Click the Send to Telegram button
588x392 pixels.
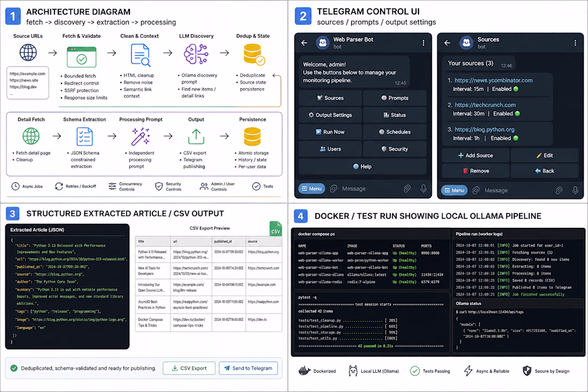tap(248, 368)
